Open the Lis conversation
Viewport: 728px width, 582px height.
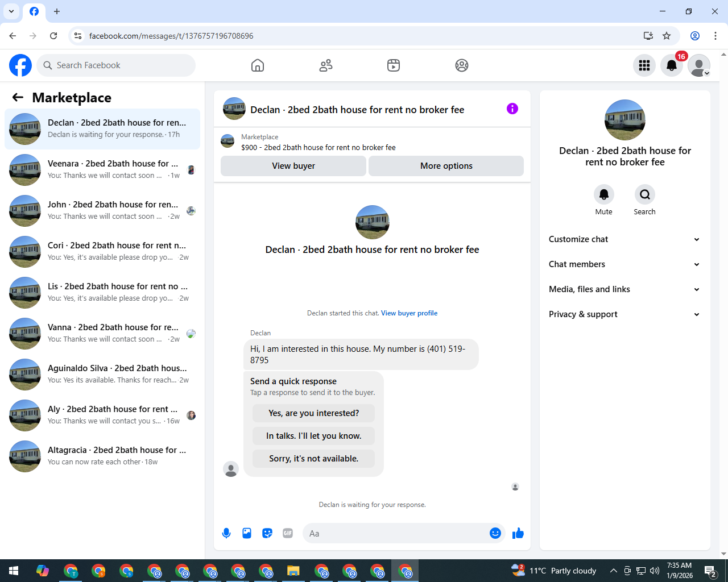point(102,293)
